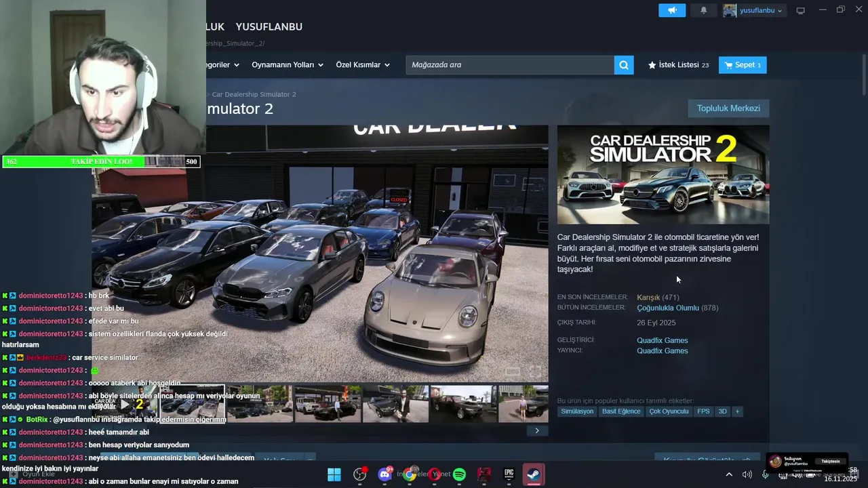868x488 pixels.
Task: Click the yusuflanbu profile avatar
Action: click(x=730, y=10)
